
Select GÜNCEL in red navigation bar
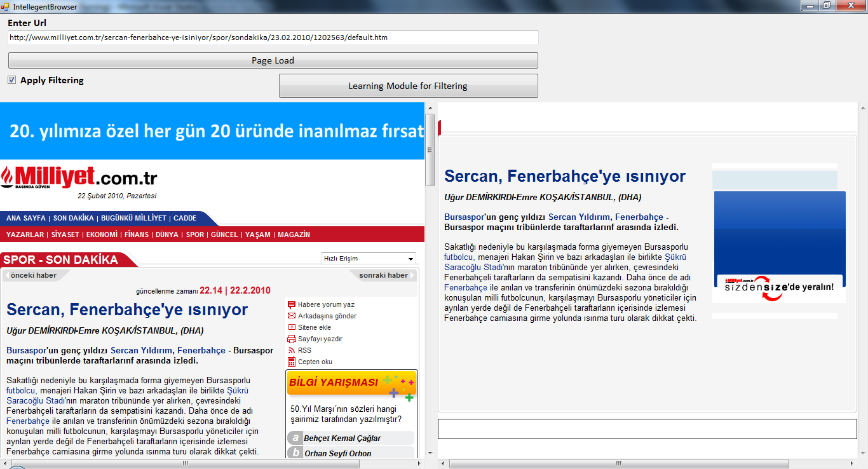click(224, 234)
